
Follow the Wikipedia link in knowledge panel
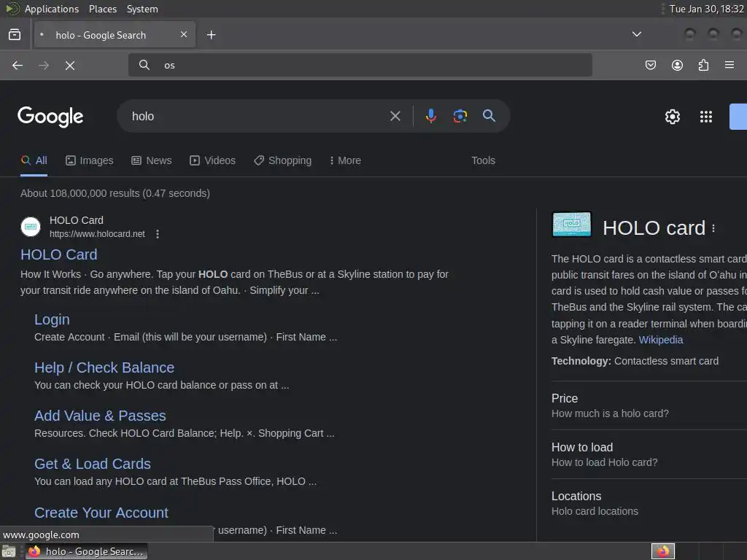click(660, 340)
